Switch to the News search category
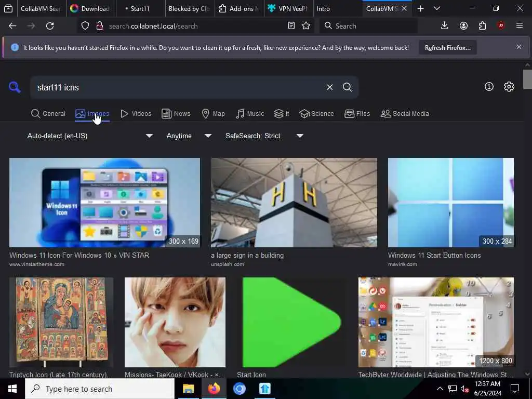The height and width of the screenshot is (399, 532). [176, 114]
